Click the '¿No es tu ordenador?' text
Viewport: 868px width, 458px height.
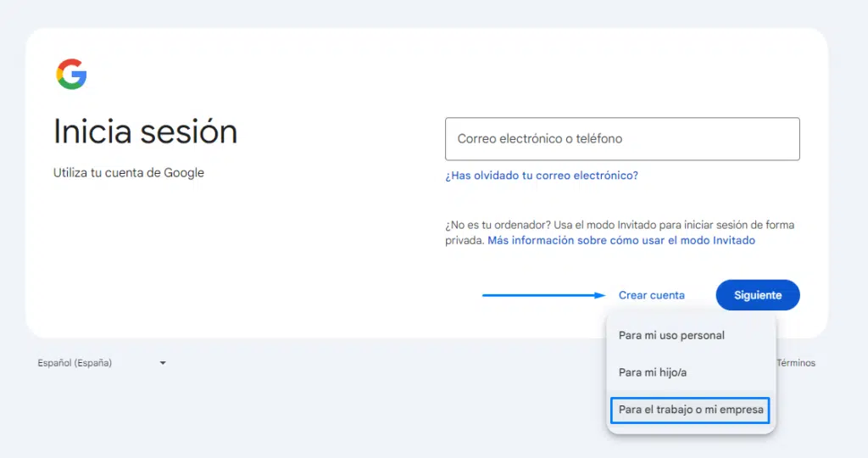pyautogui.click(x=497, y=225)
